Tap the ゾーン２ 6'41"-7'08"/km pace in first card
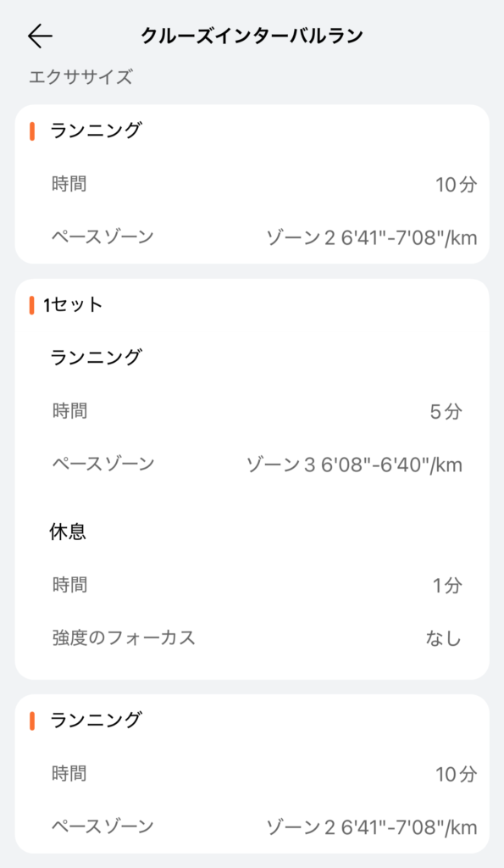 (x=372, y=238)
